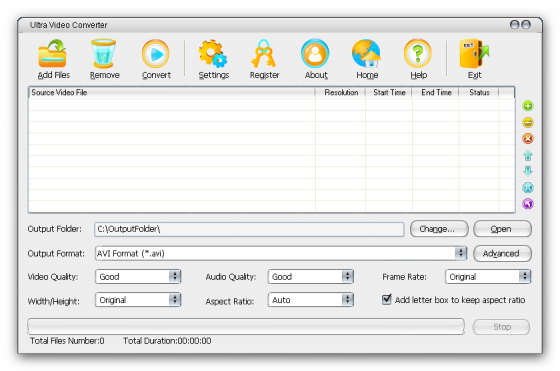
Task: Open Settings via the gears icon
Action: click(x=213, y=54)
